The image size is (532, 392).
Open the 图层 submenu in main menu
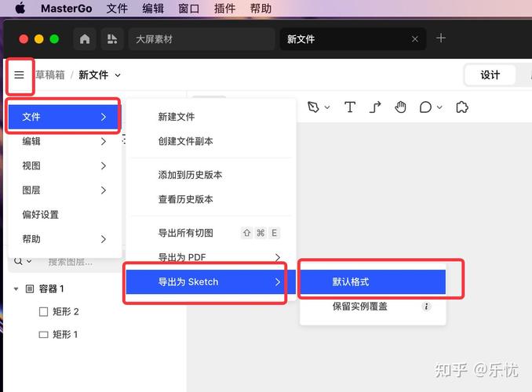coord(64,191)
